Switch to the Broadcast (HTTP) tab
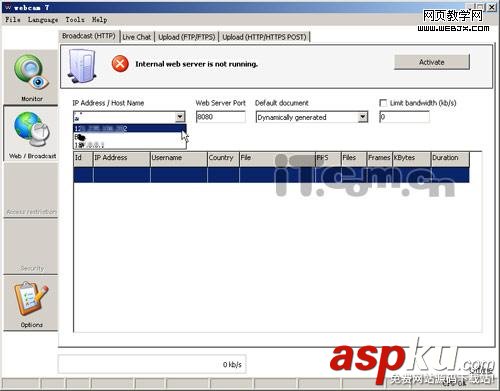The image size is (500, 391). tap(89, 36)
